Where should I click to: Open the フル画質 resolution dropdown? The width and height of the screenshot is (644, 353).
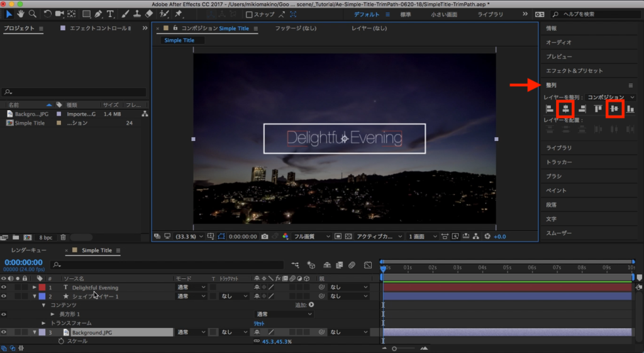311,237
